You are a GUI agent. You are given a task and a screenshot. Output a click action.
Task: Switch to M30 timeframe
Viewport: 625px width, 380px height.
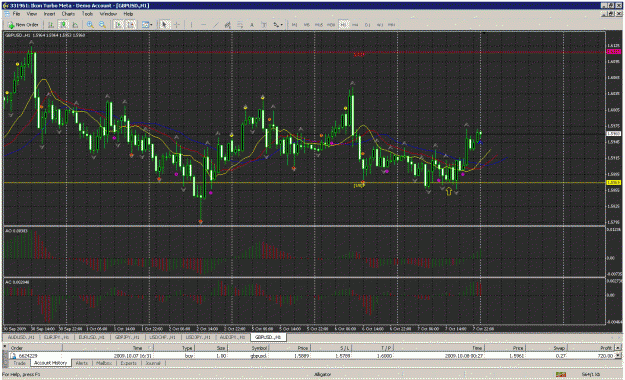(x=331, y=25)
